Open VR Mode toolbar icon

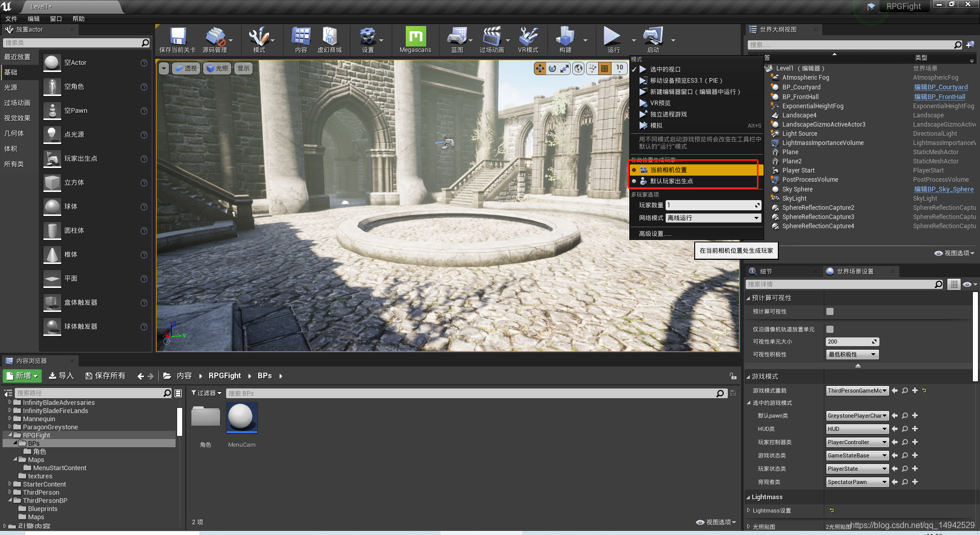528,40
